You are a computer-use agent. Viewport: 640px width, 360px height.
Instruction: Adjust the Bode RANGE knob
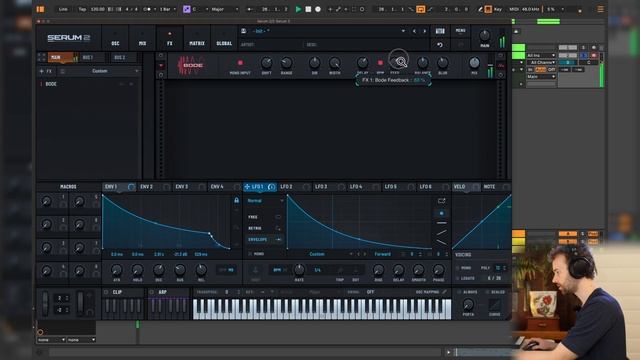coord(287,63)
